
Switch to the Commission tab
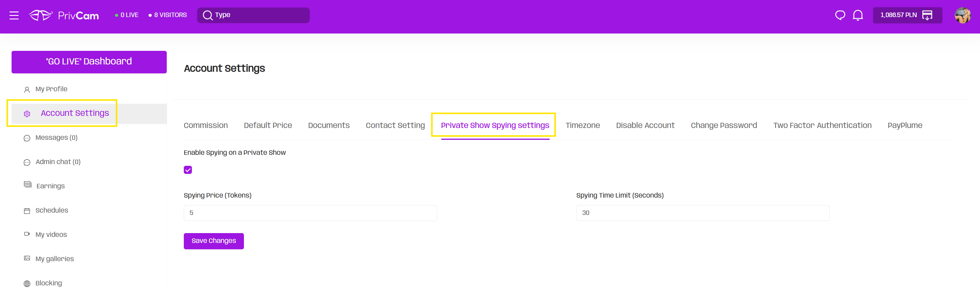click(x=205, y=125)
